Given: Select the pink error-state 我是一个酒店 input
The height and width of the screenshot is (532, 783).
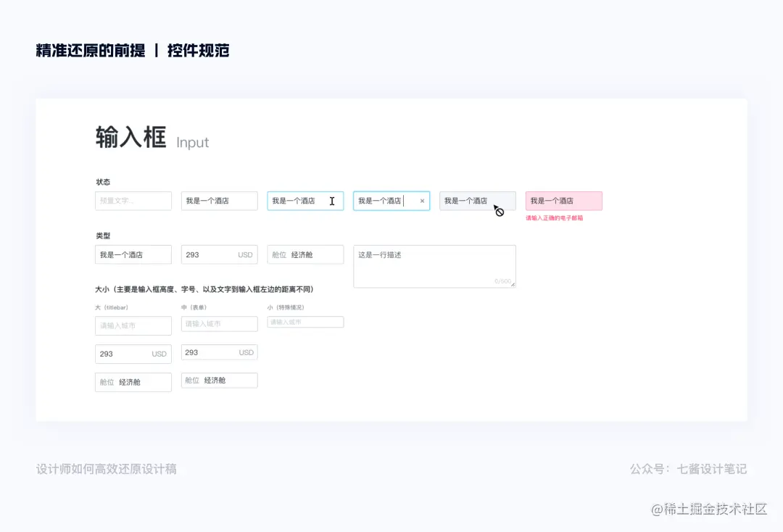Looking at the screenshot, I should (563, 201).
